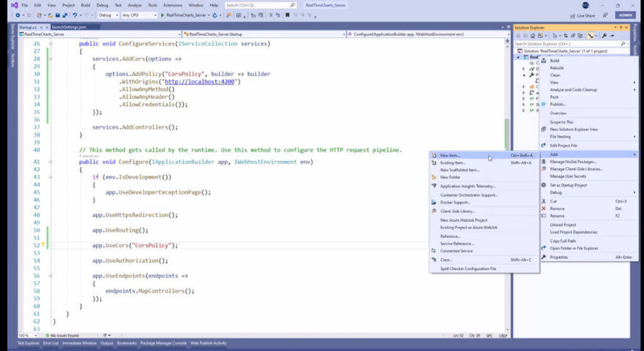Click the bookmark icon in the toolbar

pyautogui.click(x=287, y=15)
